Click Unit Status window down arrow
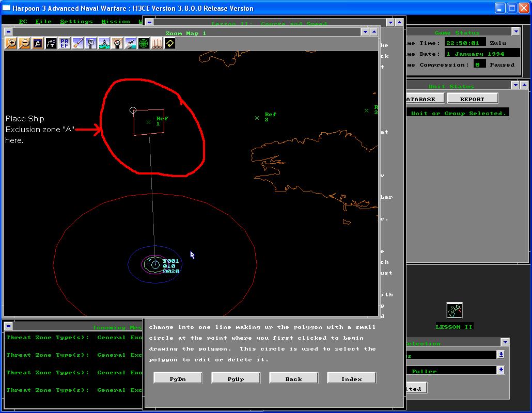Image resolution: width=532 pixels, height=413 pixels. point(515,85)
